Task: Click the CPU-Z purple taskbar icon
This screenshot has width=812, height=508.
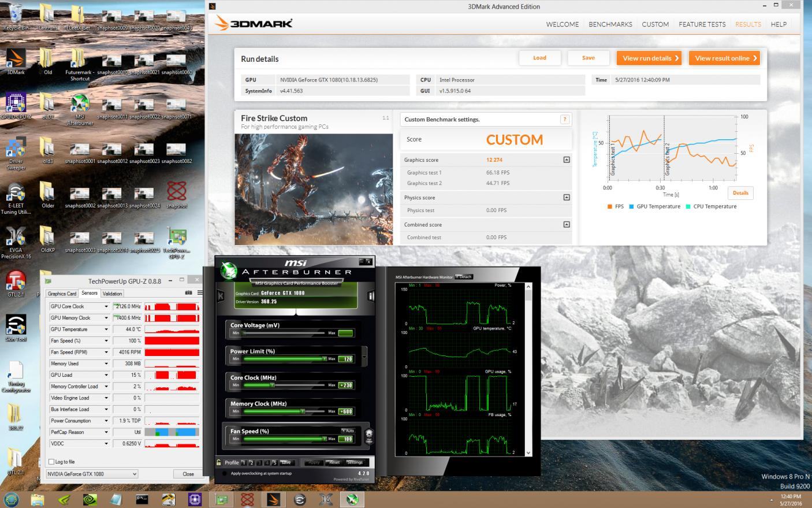Action: point(195,499)
